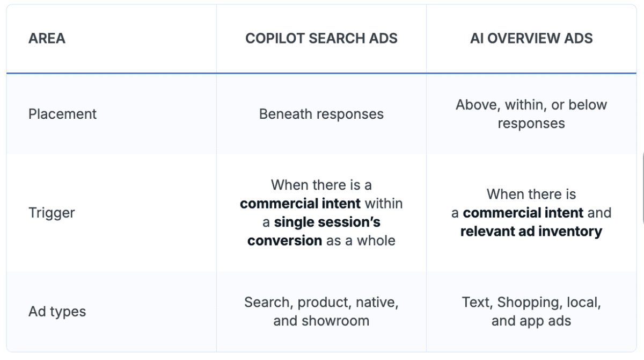The width and height of the screenshot is (644, 360).
Task: Click the AREA column header
Action: [x=47, y=39]
